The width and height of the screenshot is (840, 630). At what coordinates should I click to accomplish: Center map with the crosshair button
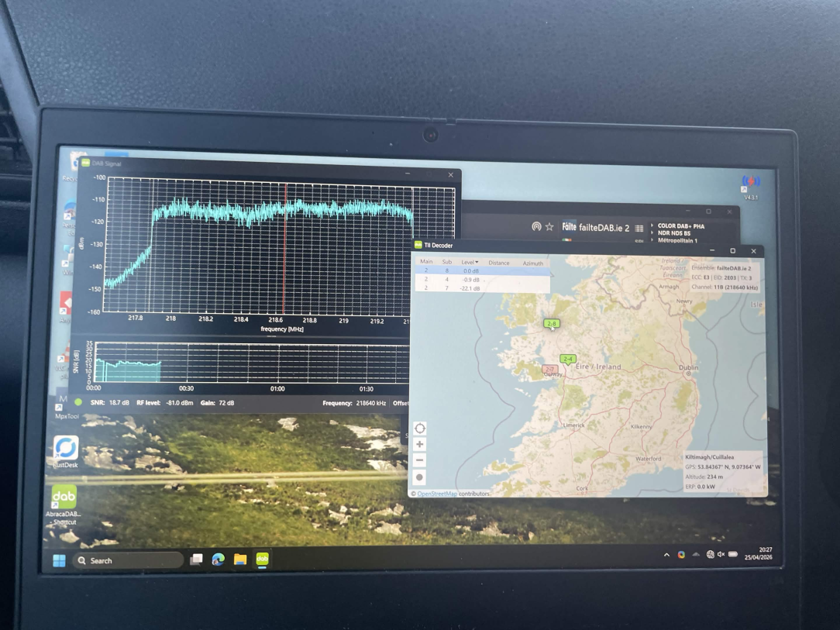tap(420, 428)
